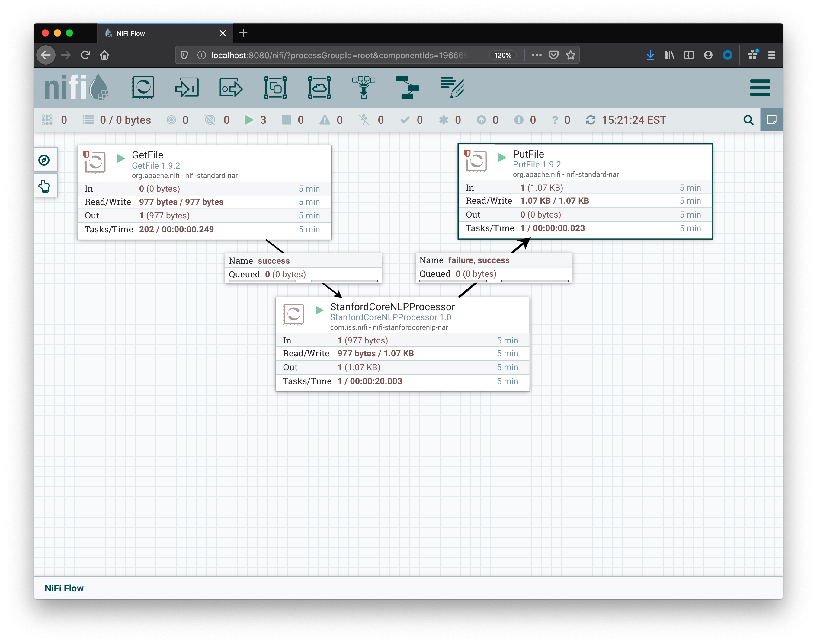This screenshot has width=817, height=644.
Task: Click the Process Group toolbar icon
Action: coord(275,88)
